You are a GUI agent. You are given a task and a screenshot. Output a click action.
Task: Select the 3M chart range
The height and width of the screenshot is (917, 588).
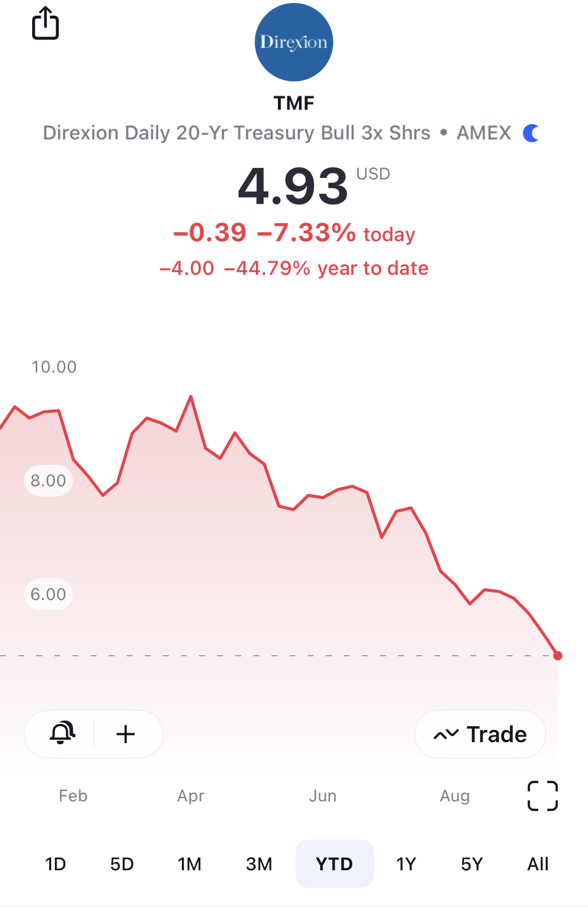259,864
